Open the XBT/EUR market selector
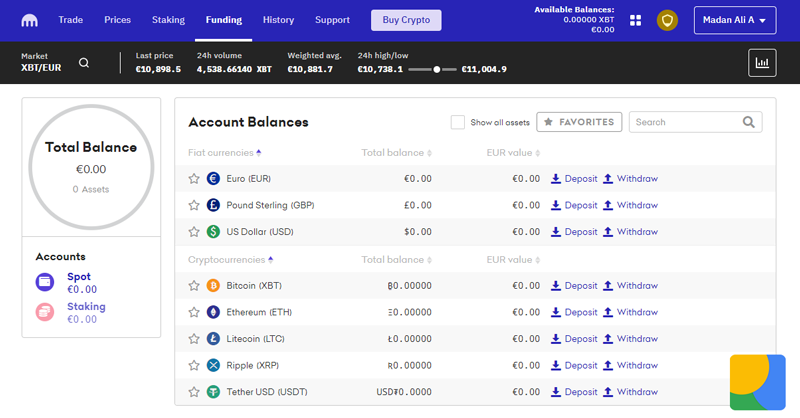Screen dimensions: 800x418 click(41, 62)
